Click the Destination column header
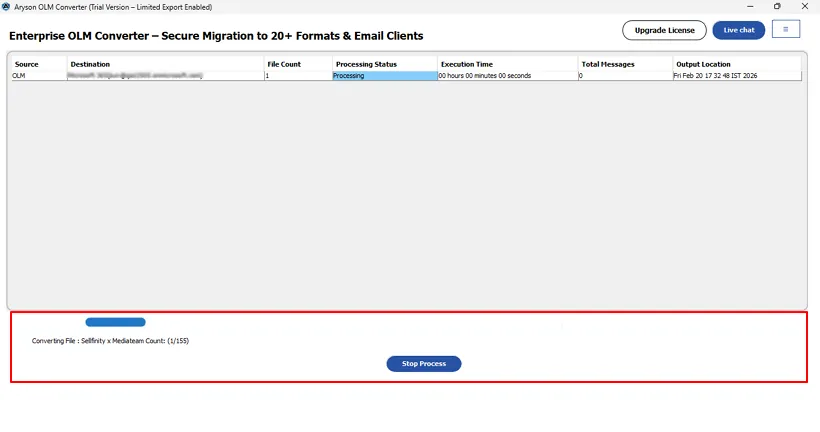This screenshot has height=432, width=820. pyautogui.click(x=90, y=64)
